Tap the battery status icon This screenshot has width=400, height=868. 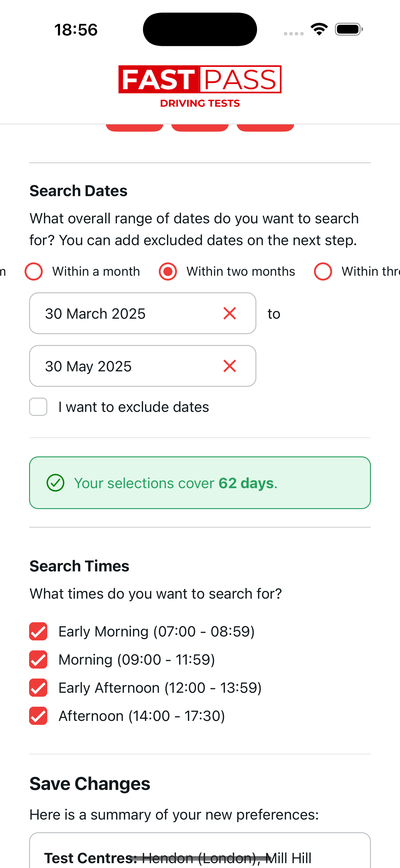(x=348, y=29)
